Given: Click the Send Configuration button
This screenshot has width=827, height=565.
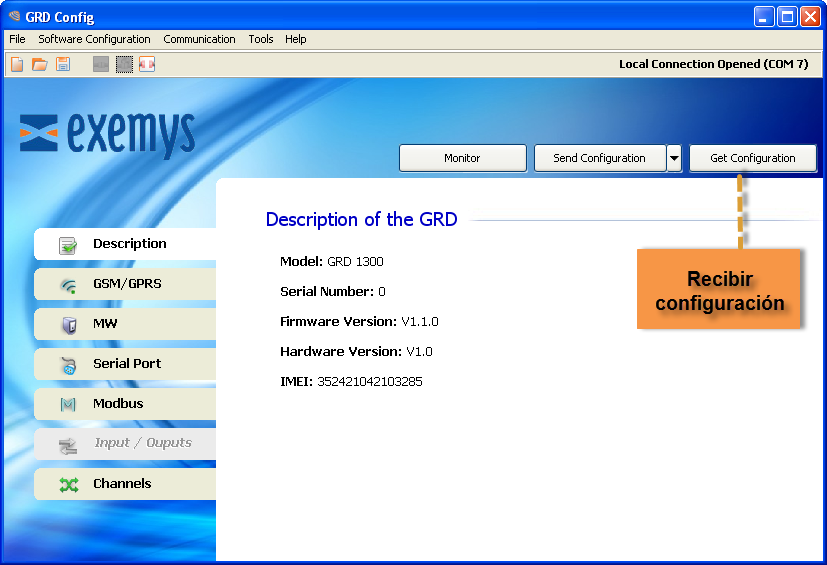Looking at the screenshot, I should [x=599, y=158].
